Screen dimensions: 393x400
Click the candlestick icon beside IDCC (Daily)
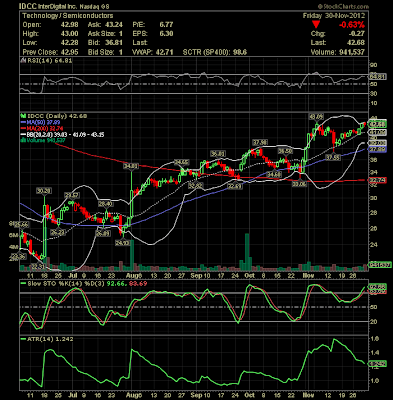(23, 116)
